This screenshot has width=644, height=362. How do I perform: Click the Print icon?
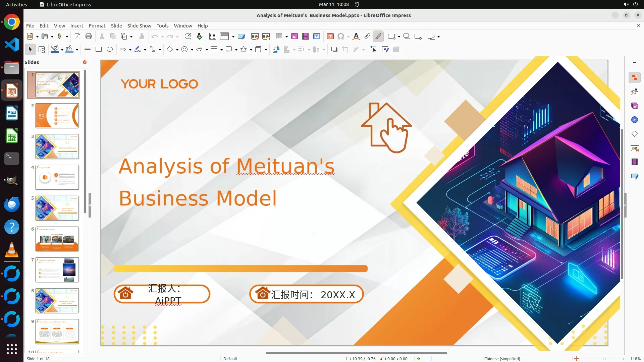pos(89,37)
